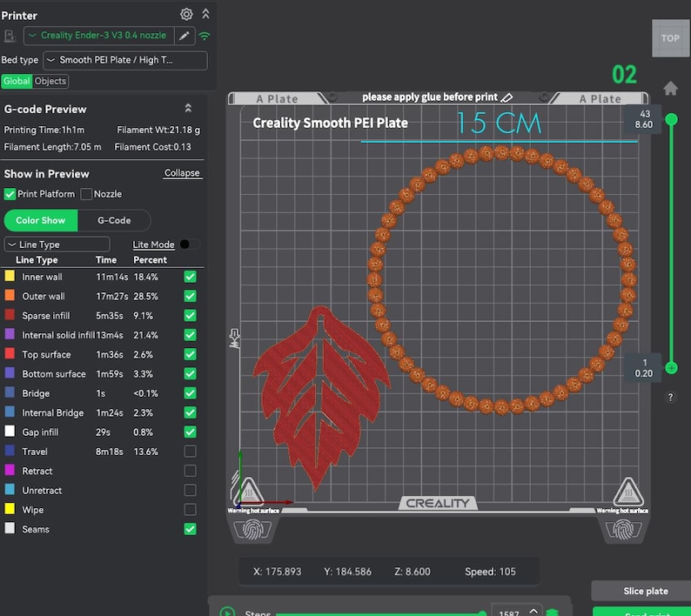This screenshot has height=616, width=691.
Task: Enable Wipe visibility checkbox
Action: coord(190,509)
